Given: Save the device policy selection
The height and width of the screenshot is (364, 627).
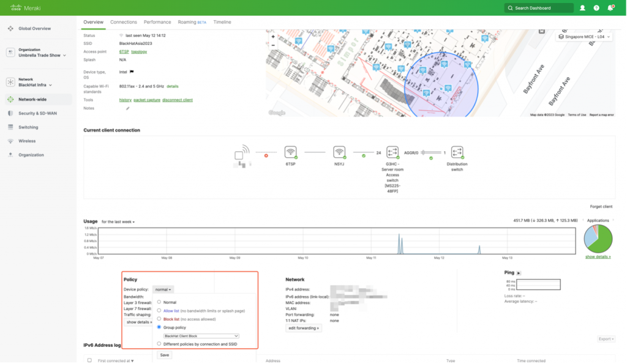Looking at the screenshot, I should click(164, 355).
